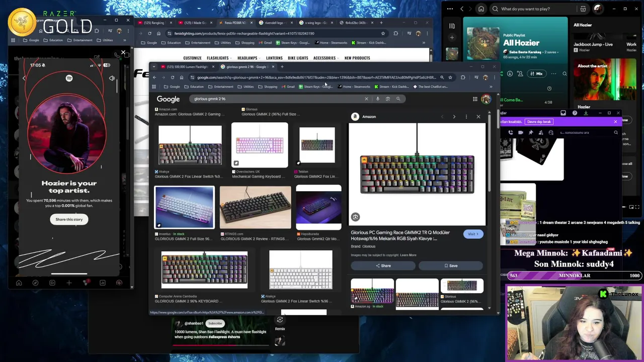644x362 pixels.
Task: Show pinned messages in Discord
Action: click(x=530, y=133)
